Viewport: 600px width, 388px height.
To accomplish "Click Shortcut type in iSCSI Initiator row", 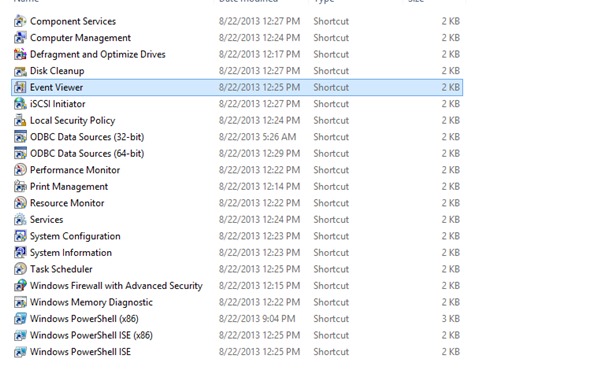I will coord(331,104).
